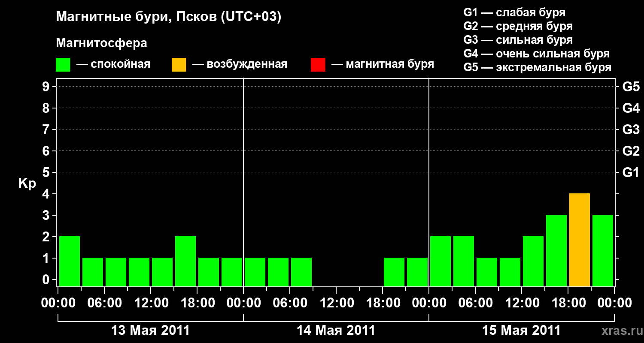Click the 18:00 label above 13 Мая 2011

pos(197,303)
